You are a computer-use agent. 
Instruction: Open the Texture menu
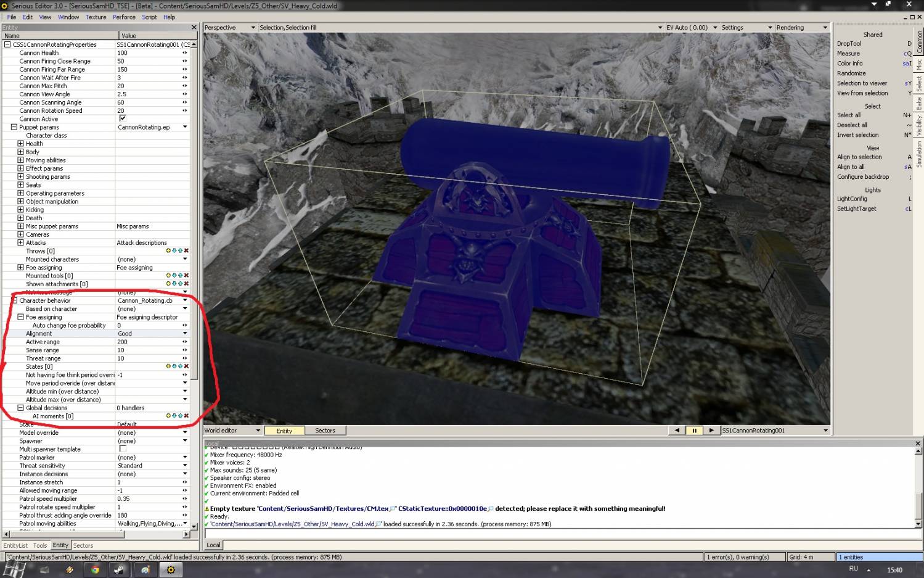pos(96,17)
